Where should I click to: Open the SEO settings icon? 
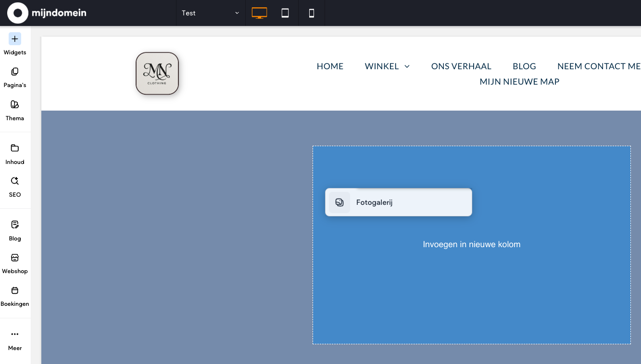[15, 181]
